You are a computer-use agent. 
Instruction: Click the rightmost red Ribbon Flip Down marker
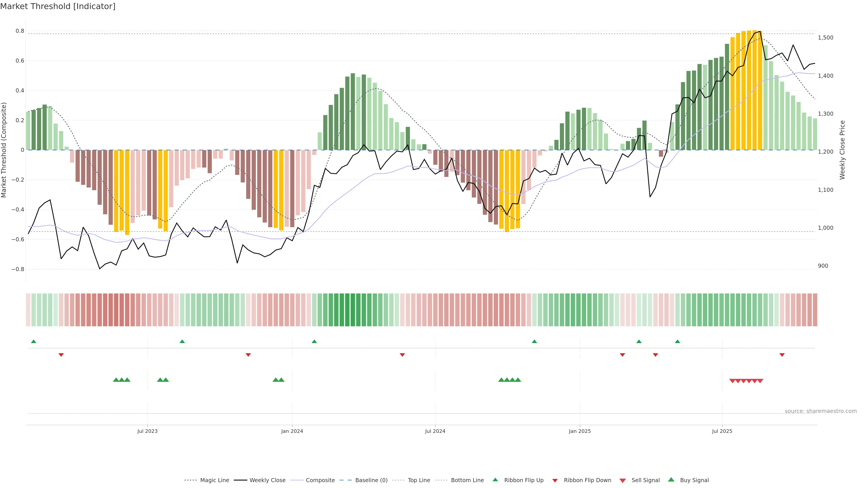pyautogui.click(x=782, y=355)
